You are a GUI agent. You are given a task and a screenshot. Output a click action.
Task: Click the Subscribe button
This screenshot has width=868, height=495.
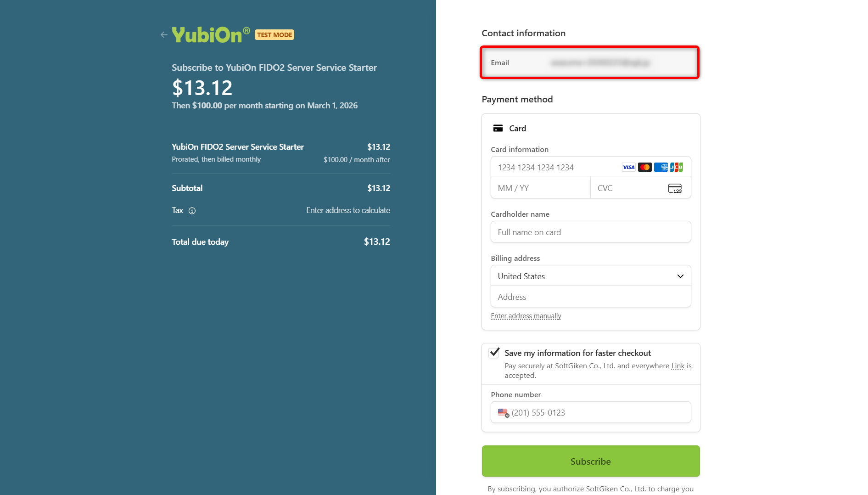point(590,461)
